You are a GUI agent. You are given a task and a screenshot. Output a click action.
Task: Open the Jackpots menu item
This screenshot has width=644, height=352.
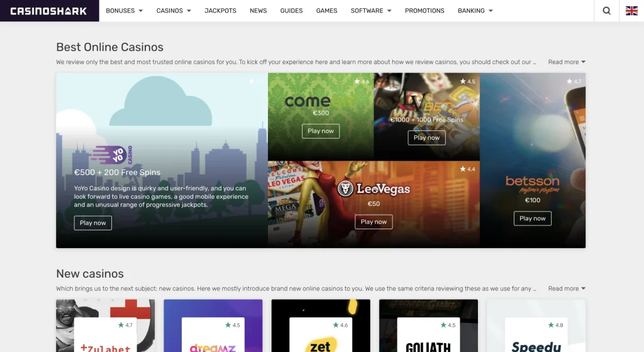[x=220, y=11]
